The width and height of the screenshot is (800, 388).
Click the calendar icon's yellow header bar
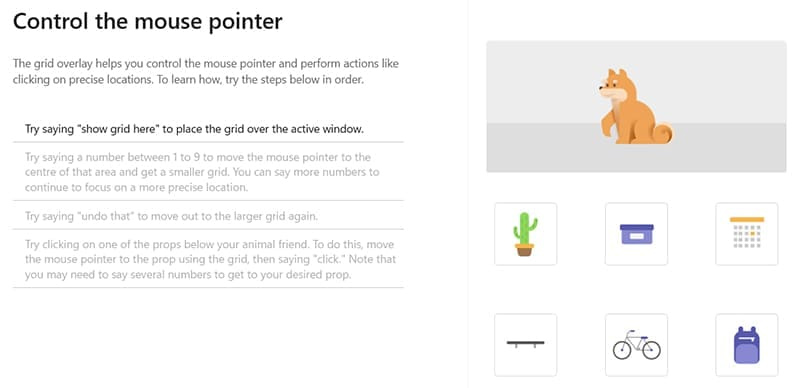click(x=747, y=219)
